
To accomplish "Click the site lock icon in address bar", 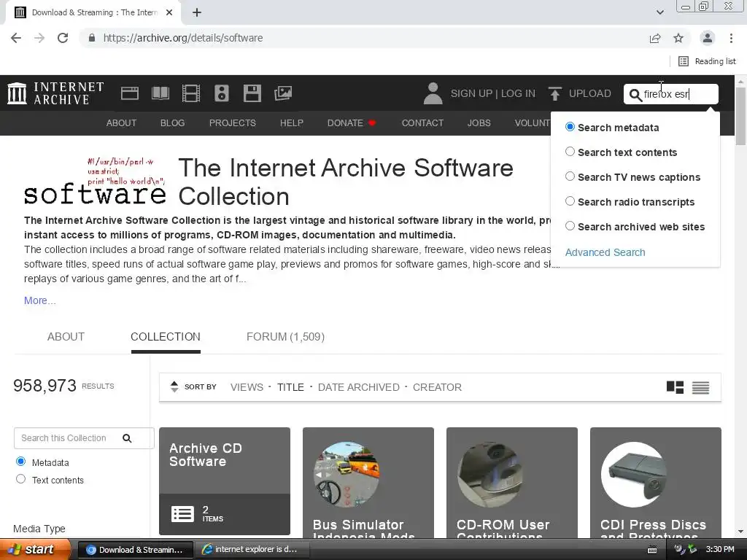I will (92, 38).
